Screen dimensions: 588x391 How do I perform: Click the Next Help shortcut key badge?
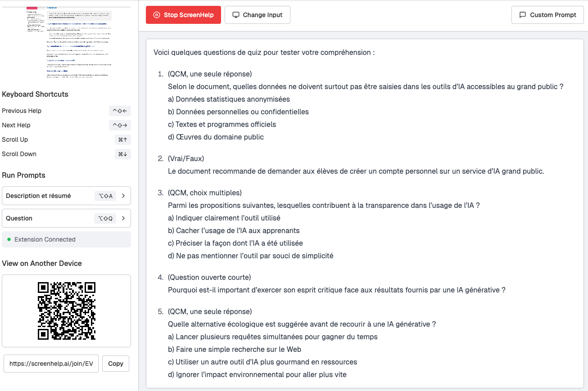(120, 126)
